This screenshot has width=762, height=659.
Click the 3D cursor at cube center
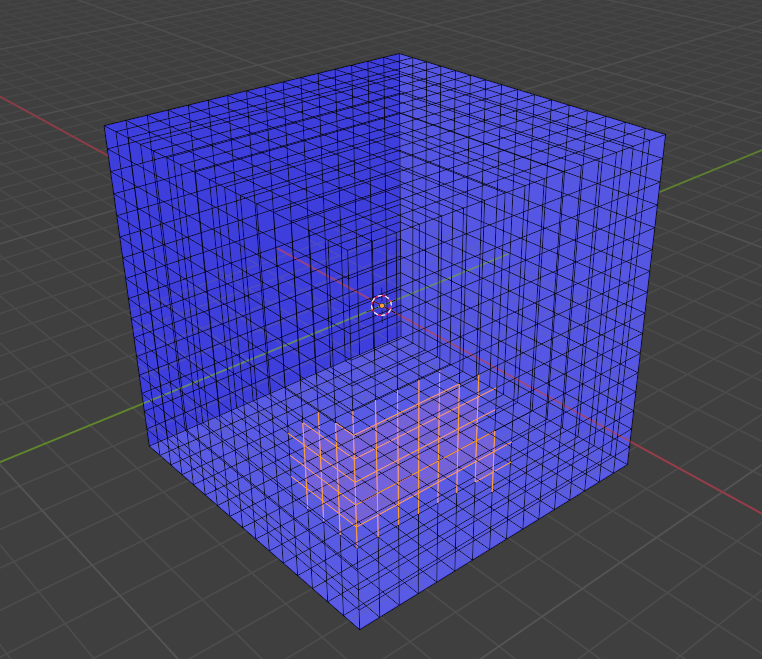(x=381, y=305)
